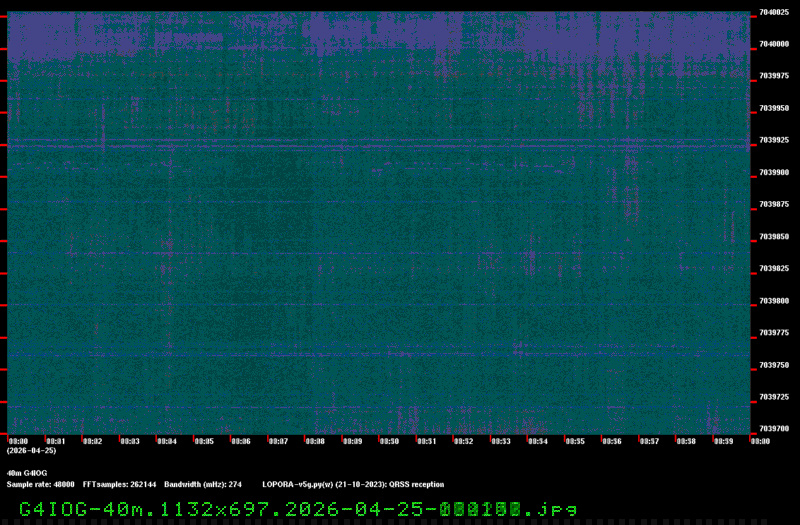Image resolution: width=800 pixels, height=525 pixels.
Task: Click the 7040000 frequency label
Action: tap(773, 44)
